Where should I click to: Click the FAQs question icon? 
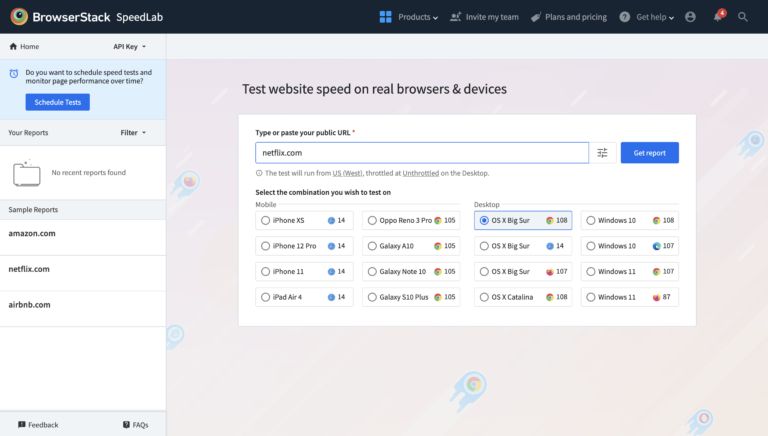click(126, 424)
